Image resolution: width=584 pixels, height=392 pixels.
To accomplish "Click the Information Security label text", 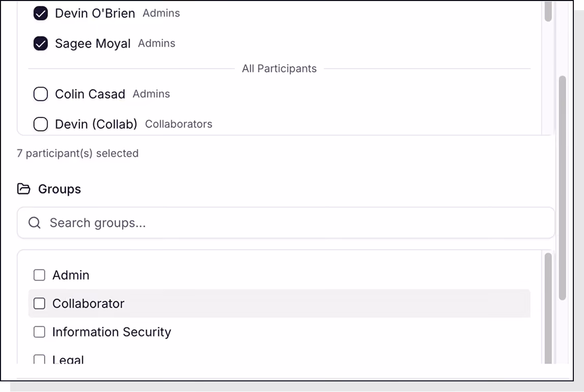I will [112, 331].
